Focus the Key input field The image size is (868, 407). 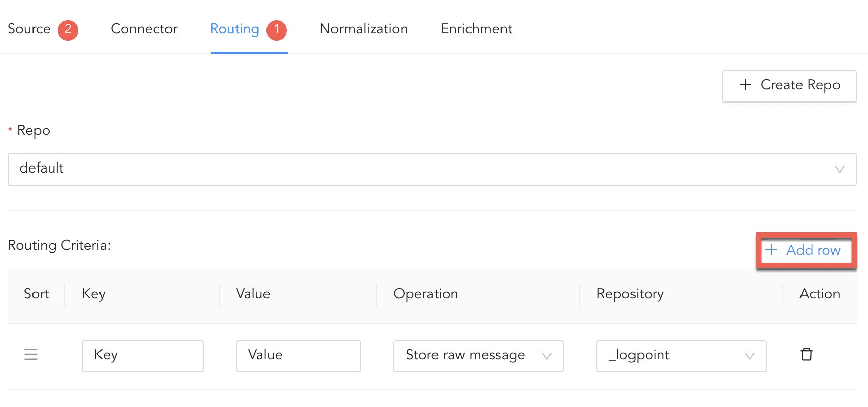(x=142, y=356)
